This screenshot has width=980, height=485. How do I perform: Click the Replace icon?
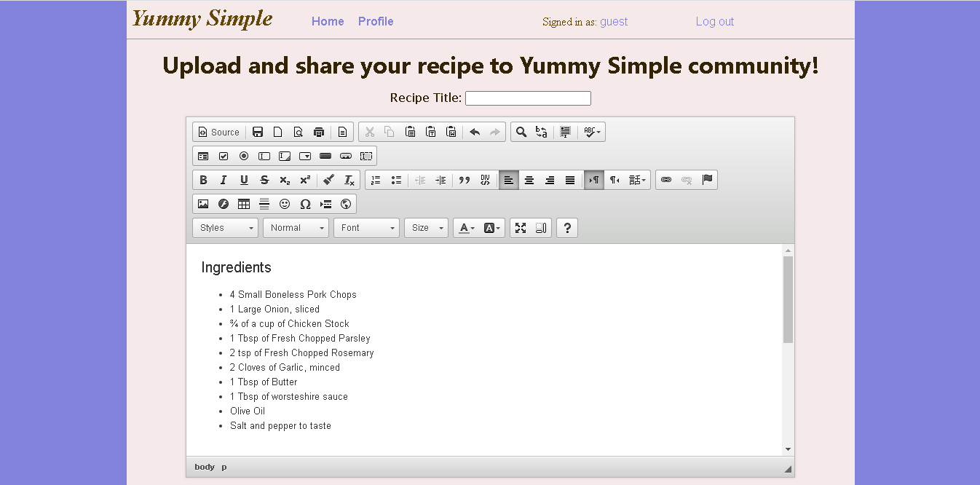click(542, 132)
